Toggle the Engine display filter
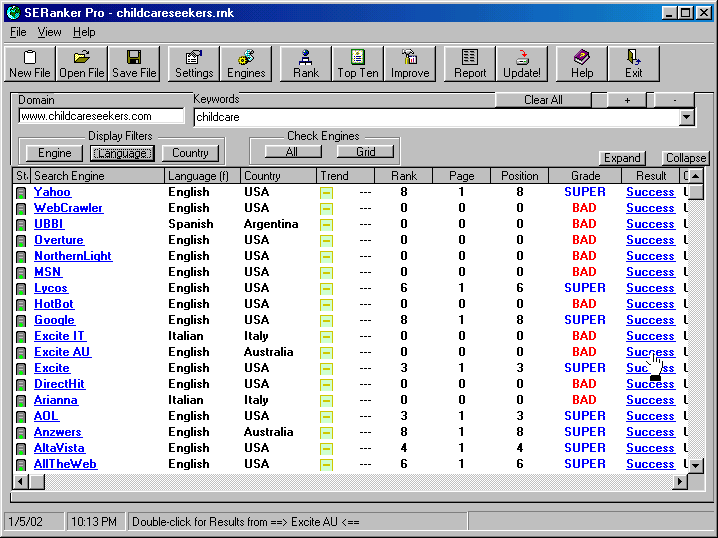This screenshot has height=538, width=718. point(54,153)
